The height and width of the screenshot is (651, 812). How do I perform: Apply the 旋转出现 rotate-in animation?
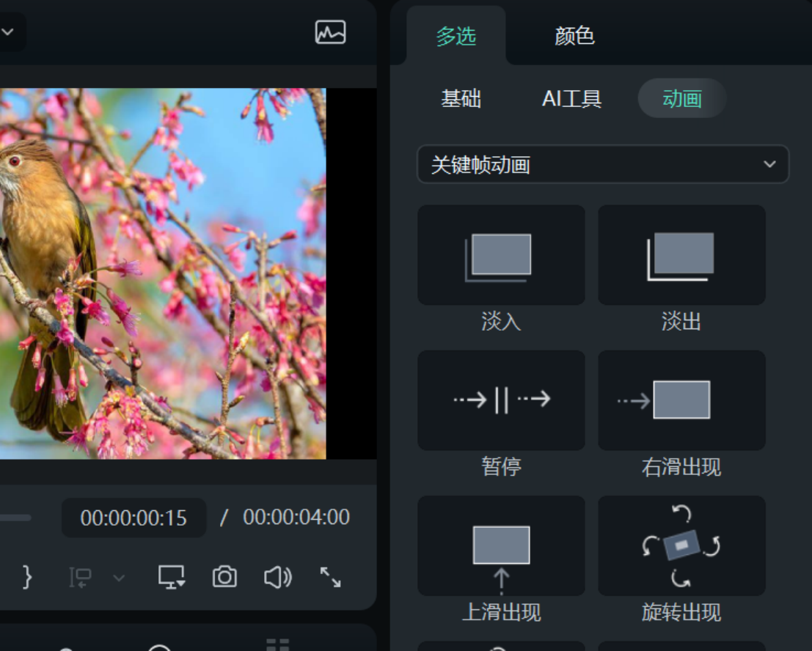[681, 545]
